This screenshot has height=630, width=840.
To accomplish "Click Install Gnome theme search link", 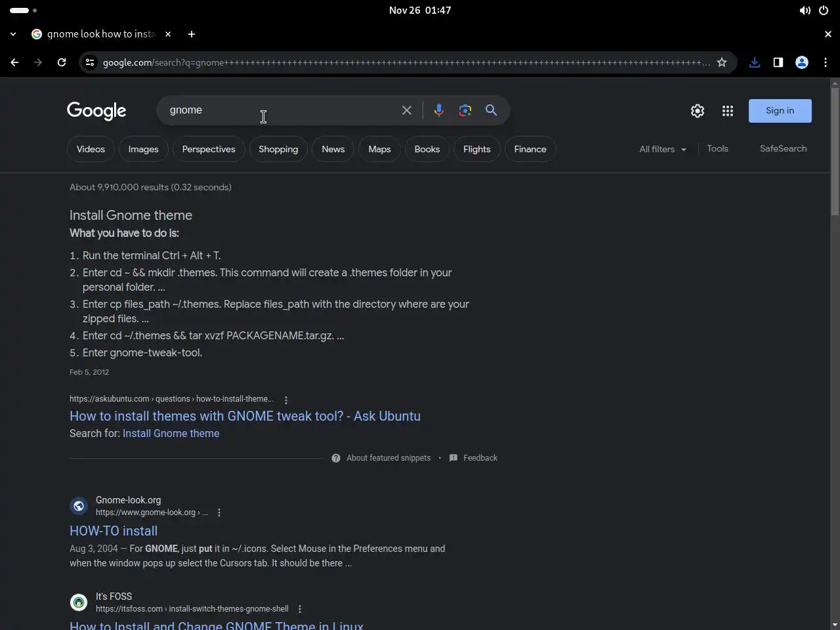I will (171, 434).
